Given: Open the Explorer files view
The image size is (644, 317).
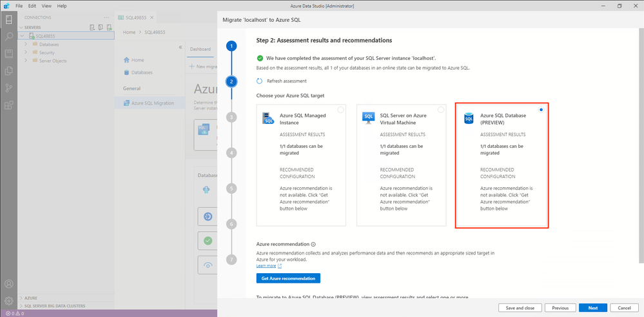Looking at the screenshot, I should 8,71.
